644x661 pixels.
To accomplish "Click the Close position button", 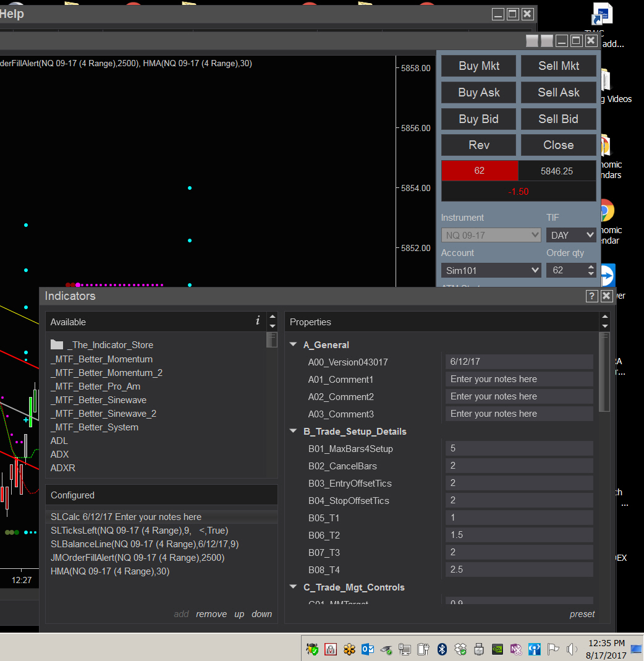I will pyautogui.click(x=559, y=145).
